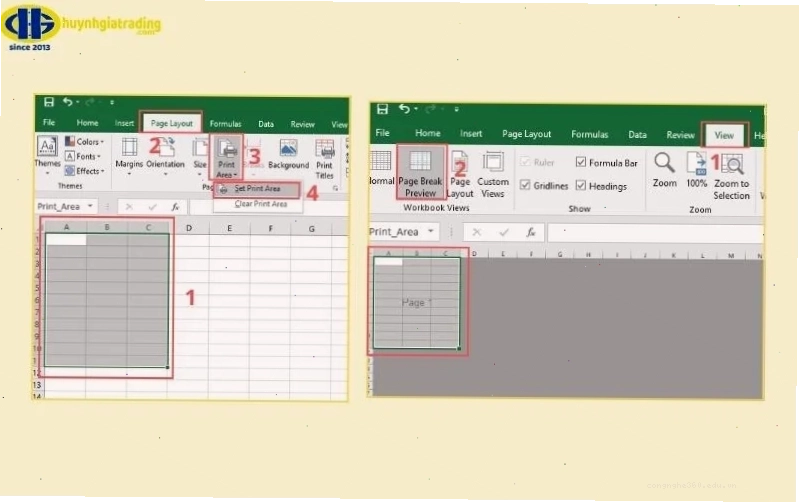Select Page Layout tab in right window
This screenshot has width=799, height=502.
click(x=526, y=134)
